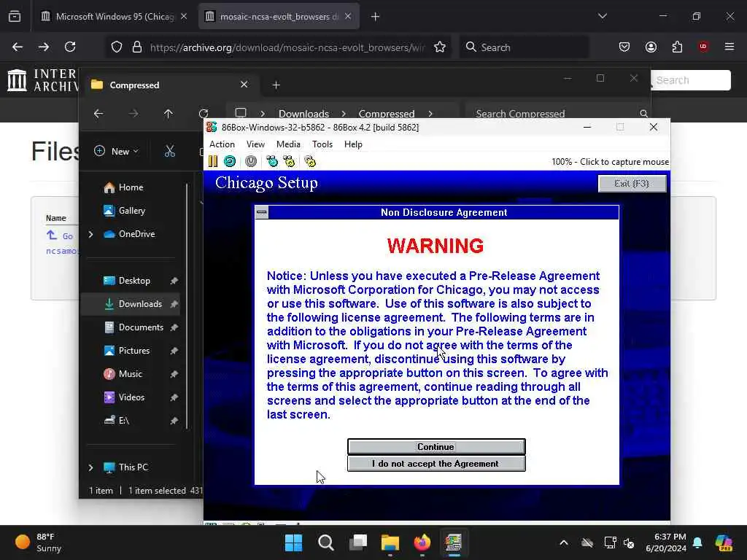The image size is (747, 560).
Task: Expand breadcrumb chevron after Downloads
Action: click(344, 114)
